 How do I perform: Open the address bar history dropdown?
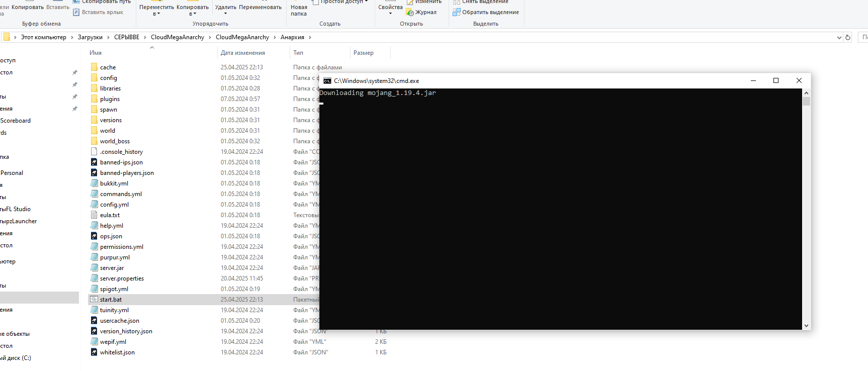pos(839,37)
